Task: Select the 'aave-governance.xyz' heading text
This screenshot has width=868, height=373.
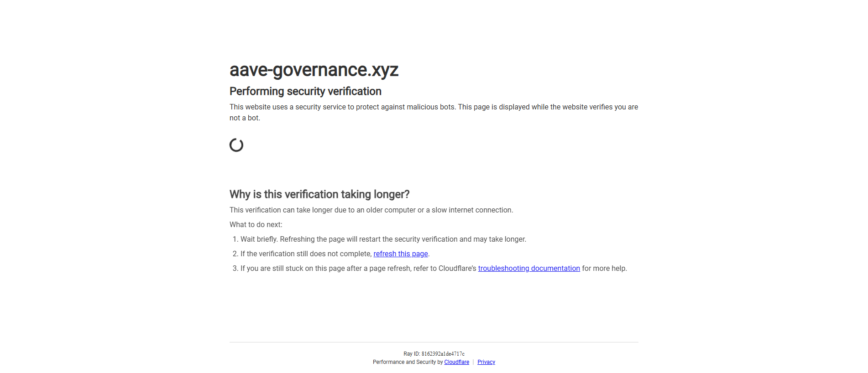Action: 314,70
